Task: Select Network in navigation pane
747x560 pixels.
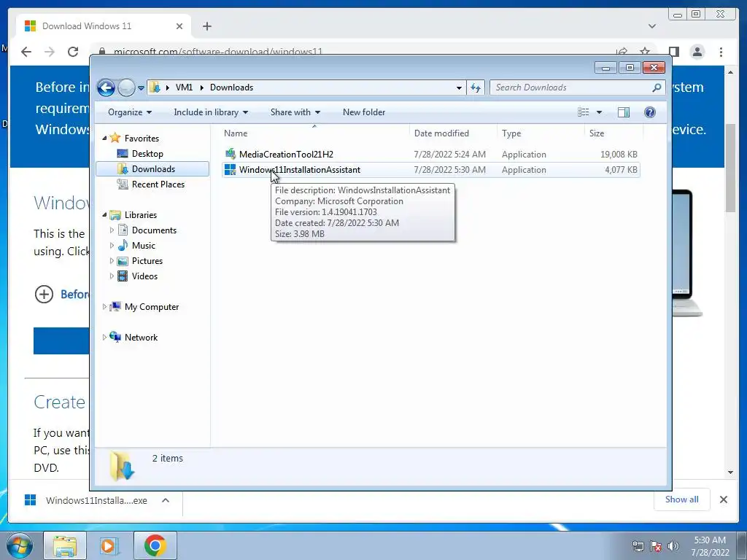Action: [x=141, y=338]
